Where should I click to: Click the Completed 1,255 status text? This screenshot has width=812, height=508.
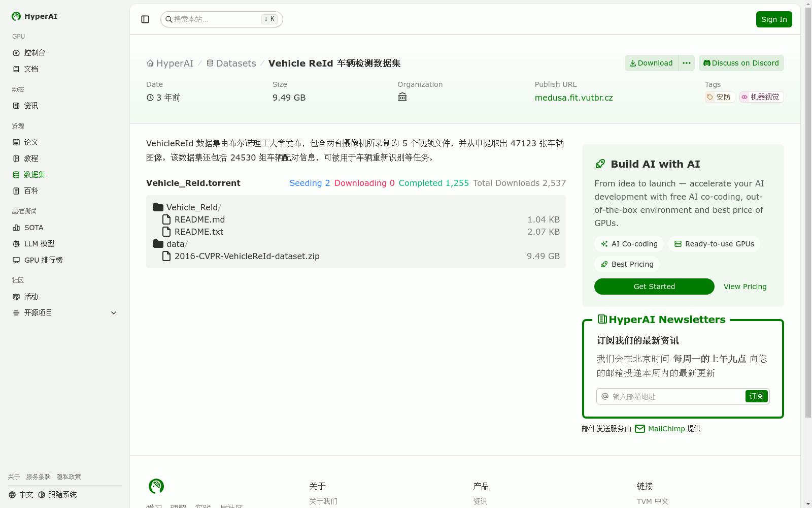pos(434,183)
